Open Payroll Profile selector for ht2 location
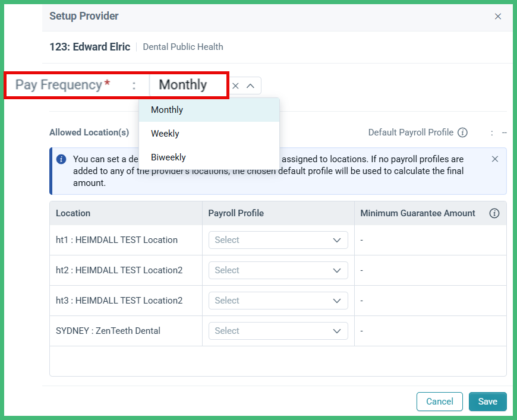The height and width of the screenshot is (420, 517). tap(278, 270)
